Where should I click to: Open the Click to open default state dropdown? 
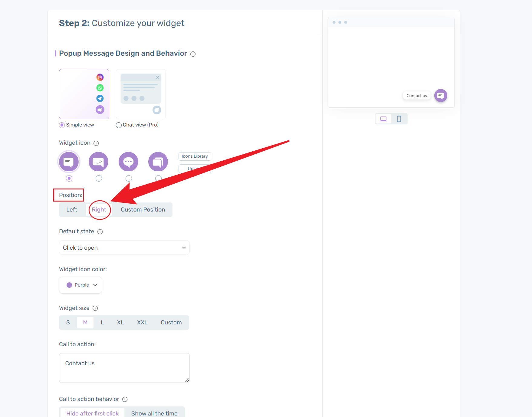pyautogui.click(x=124, y=248)
